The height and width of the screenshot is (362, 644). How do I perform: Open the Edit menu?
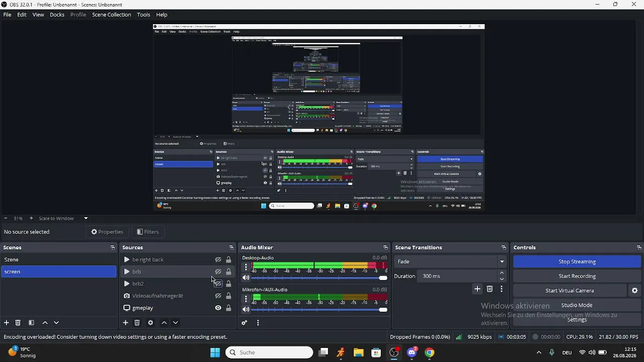coord(22,15)
